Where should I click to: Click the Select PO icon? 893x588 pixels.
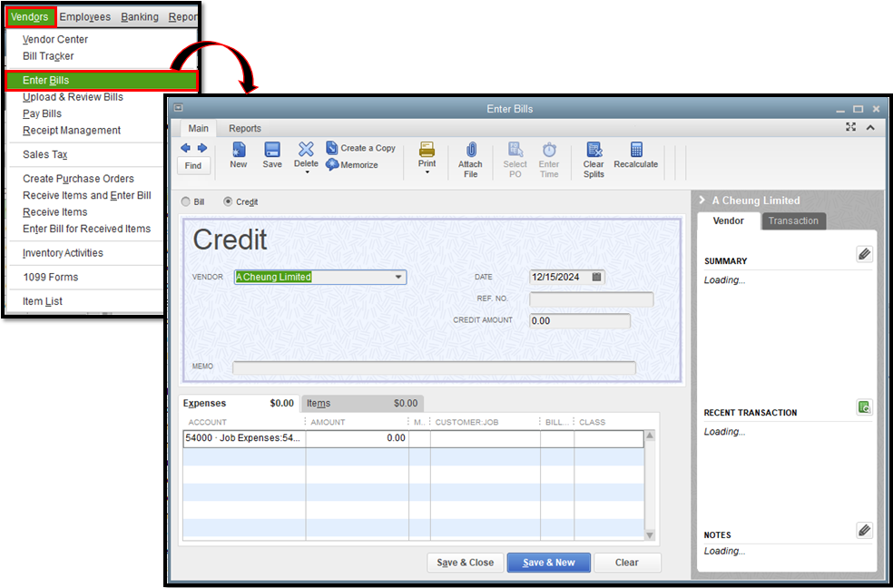pyautogui.click(x=515, y=150)
